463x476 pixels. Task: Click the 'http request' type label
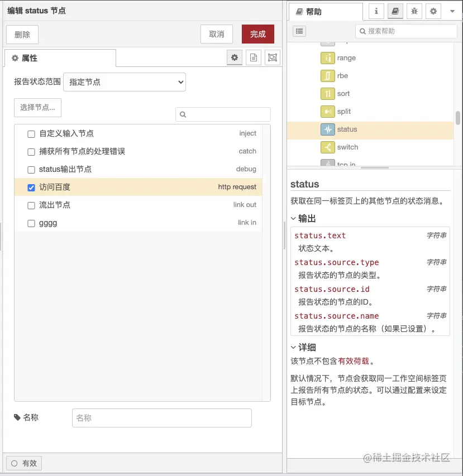click(x=237, y=187)
